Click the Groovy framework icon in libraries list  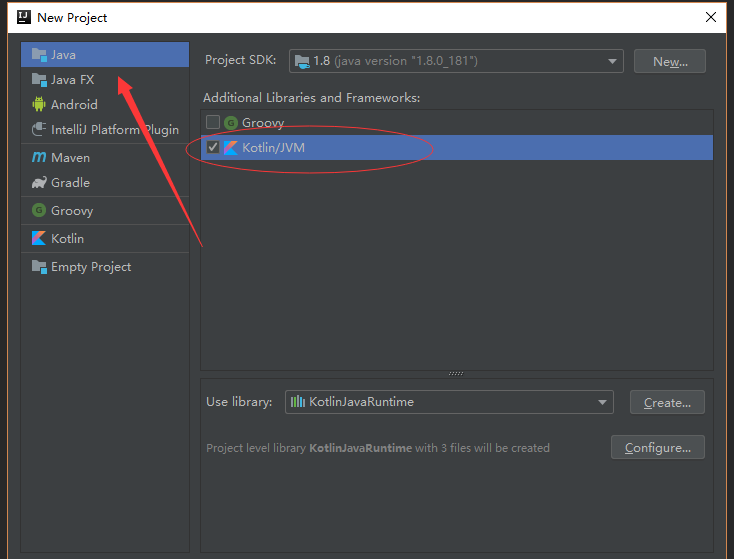click(231, 123)
